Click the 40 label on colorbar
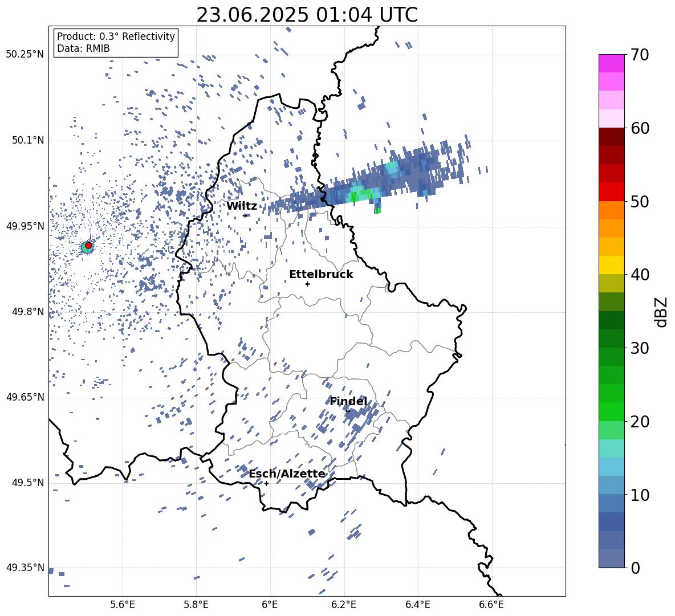The height and width of the screenshot is (616, 675). pyautogui.click(x=640, y=275)
